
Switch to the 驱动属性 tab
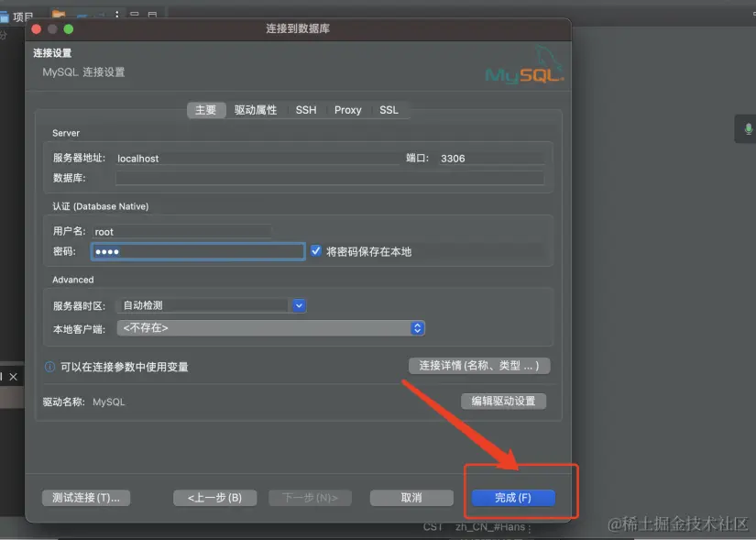point(256,110)
